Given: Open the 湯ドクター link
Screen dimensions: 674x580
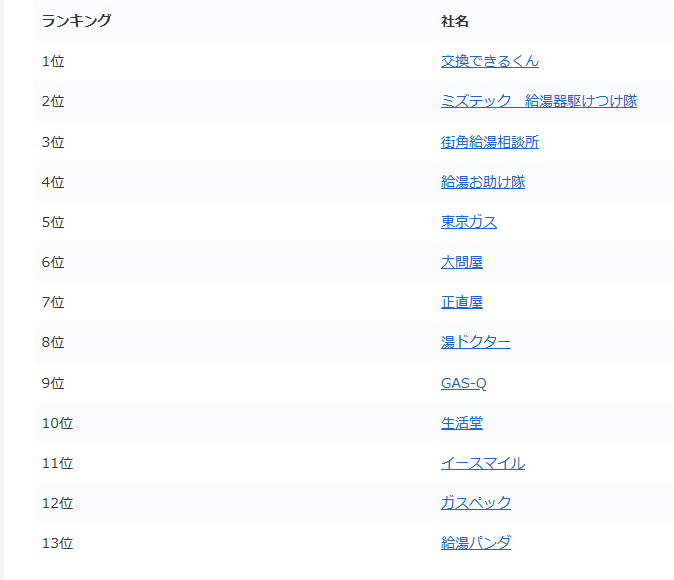Looking at the screenshot, I should coord(475,342).
